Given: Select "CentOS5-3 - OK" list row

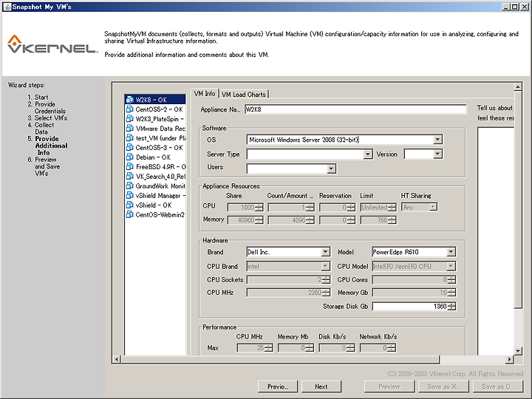Looking at the screenshot, I should [x=155, y=147].
